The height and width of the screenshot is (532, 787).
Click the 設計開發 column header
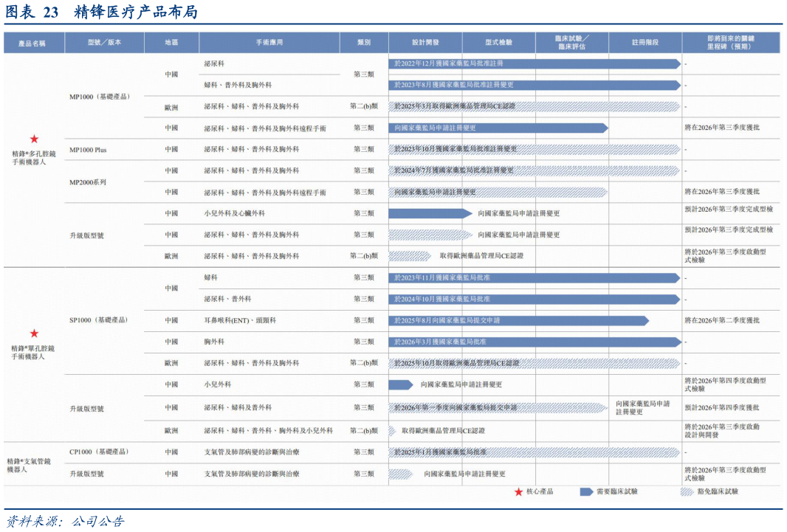tap(426, 43)
